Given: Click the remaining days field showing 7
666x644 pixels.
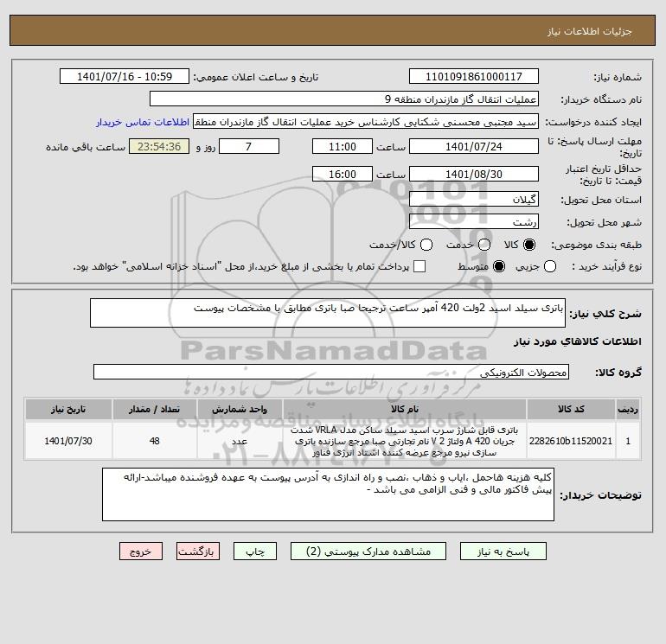Looking at the screenshot, I should click(x=249, y=146).
